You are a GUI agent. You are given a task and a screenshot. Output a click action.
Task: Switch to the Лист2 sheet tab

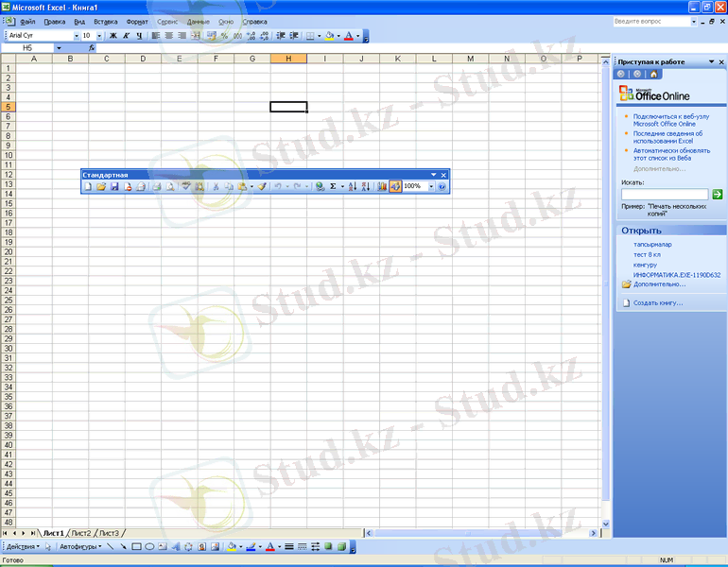(81, 533)
